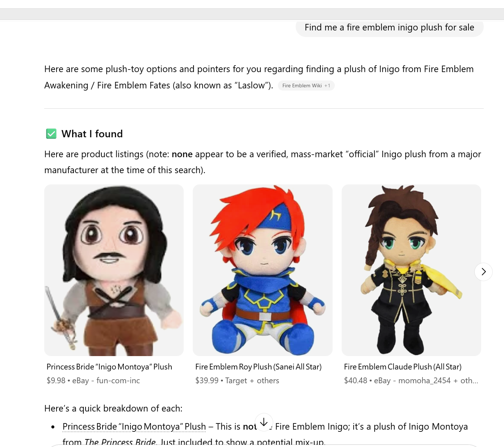This screenshot has width=504, height=447.
Task: Click the scroll-to-bottom down arrow button
Action: tap(264, 422)
